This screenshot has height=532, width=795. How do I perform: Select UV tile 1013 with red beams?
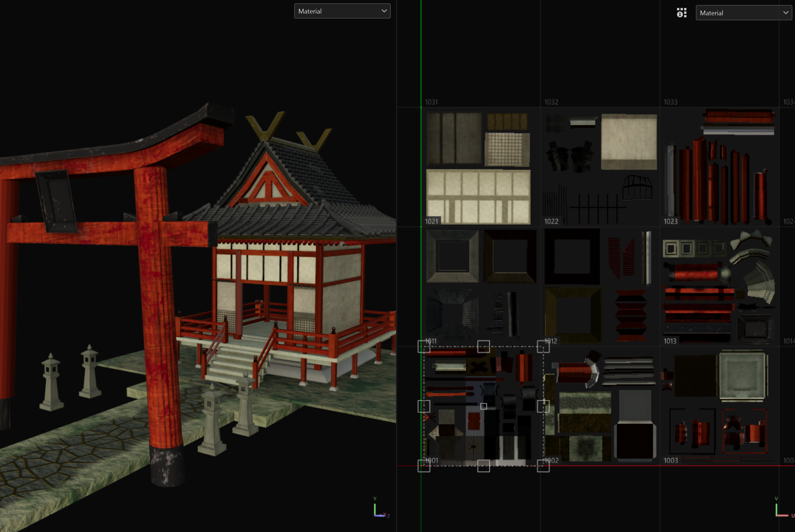(719, 287)
